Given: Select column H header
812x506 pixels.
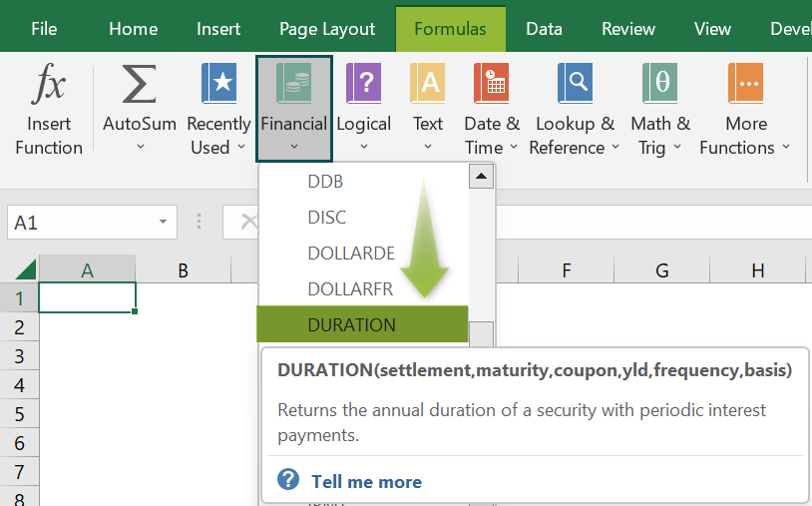Looking at the screenshot, I should click(x=757, y=269).
